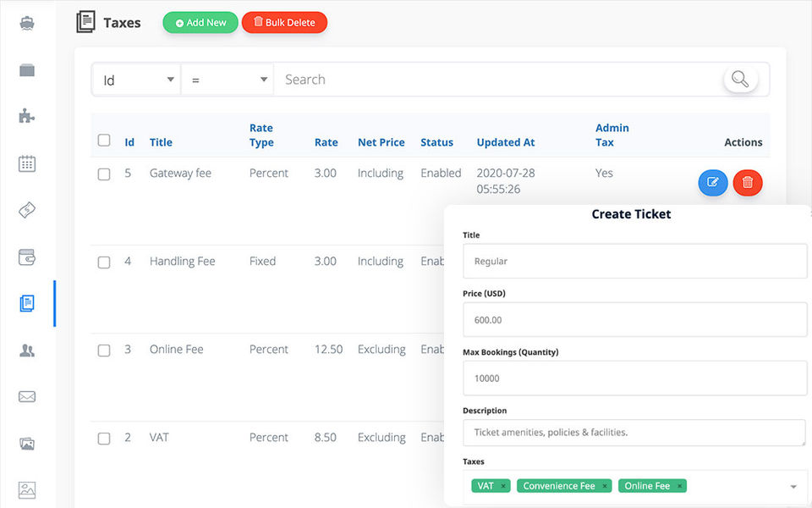Sort by Updated At column header
Image resolution: width=812 pixels, height=508 pixels.
tap(506, 142)
